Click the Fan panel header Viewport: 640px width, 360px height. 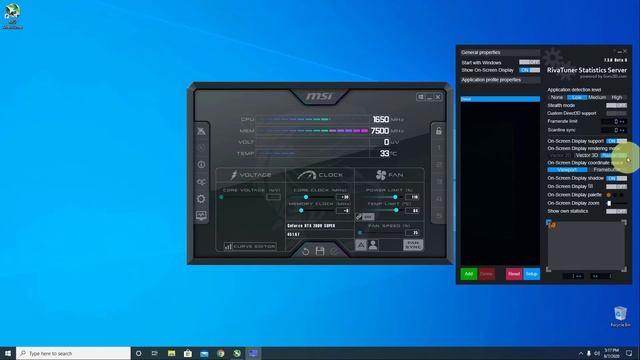pos(389,175)
